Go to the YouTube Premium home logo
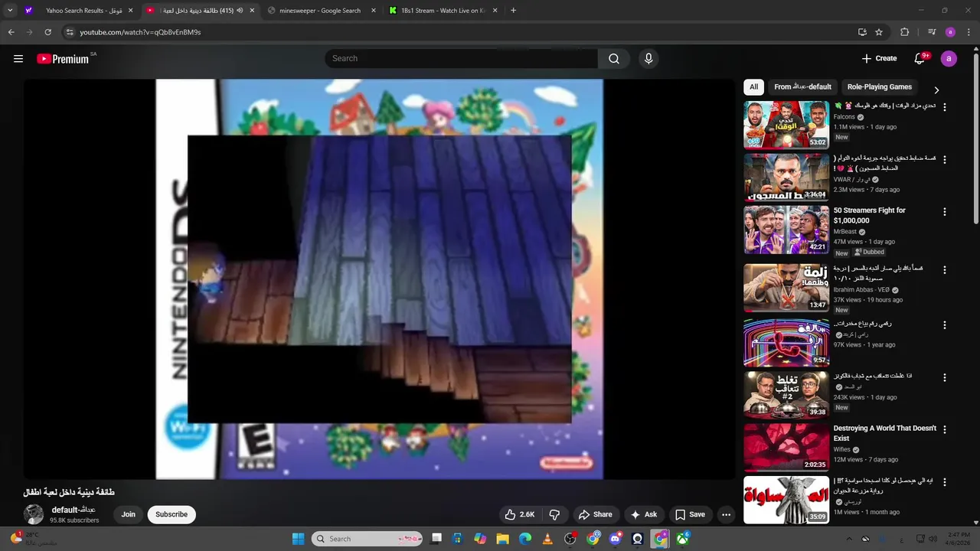This screenshot has width=980, height=551. [x=63, y=59]
